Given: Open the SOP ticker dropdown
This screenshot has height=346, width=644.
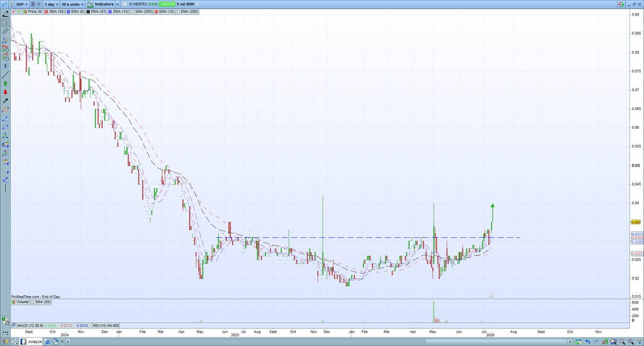Looking at the screenshot, I should (22, 4).
